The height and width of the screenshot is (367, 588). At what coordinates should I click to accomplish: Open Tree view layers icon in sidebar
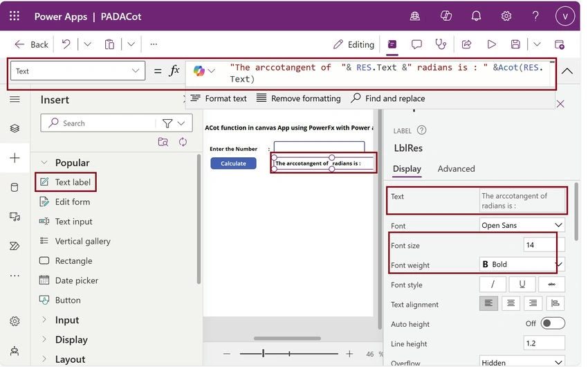click(15, 128)
